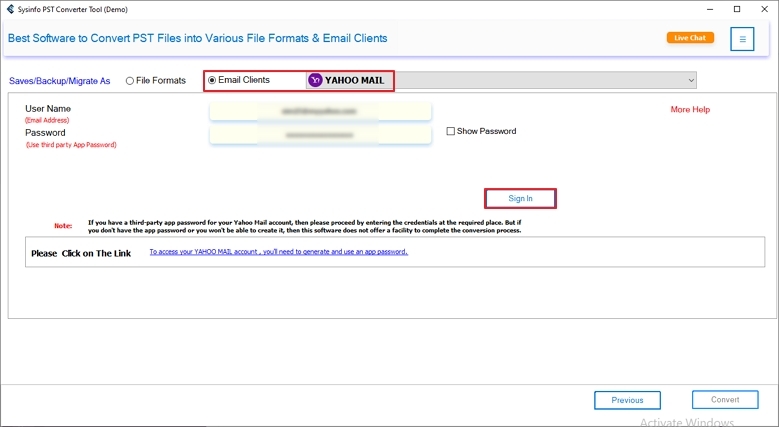Maximize the PST Converter window
779x427 pixels.
coord(737,9)
